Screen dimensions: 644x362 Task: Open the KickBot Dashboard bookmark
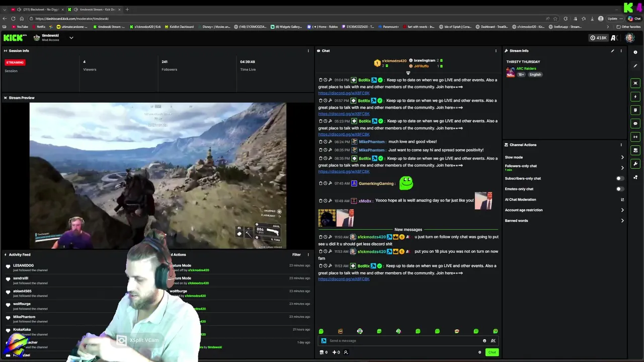[179, 27]
